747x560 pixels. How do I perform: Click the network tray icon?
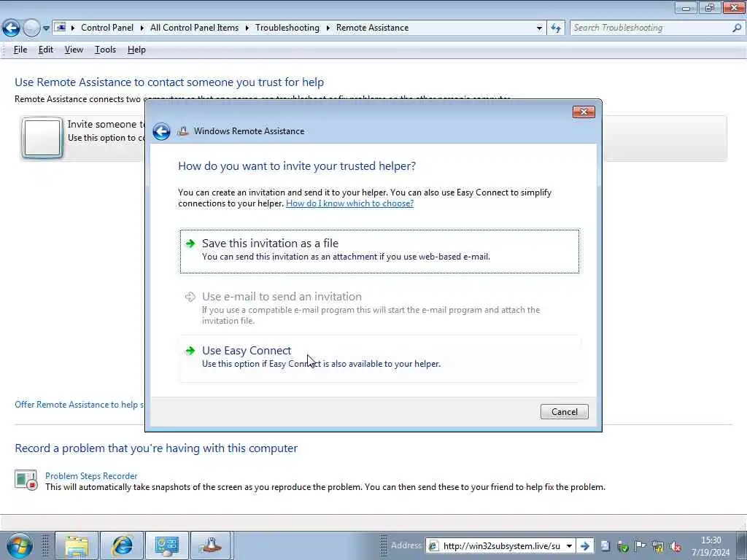coord(658,546)
